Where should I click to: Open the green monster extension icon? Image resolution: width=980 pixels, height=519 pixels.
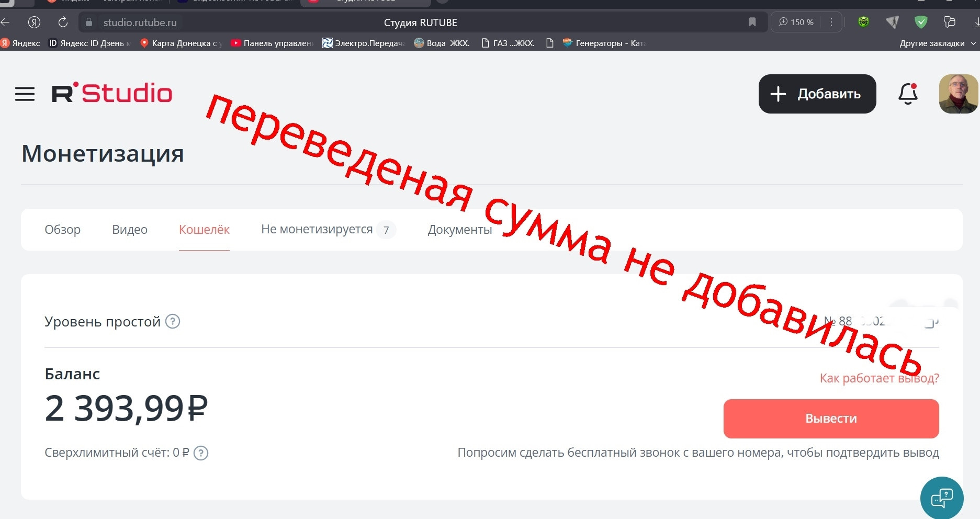863,22
